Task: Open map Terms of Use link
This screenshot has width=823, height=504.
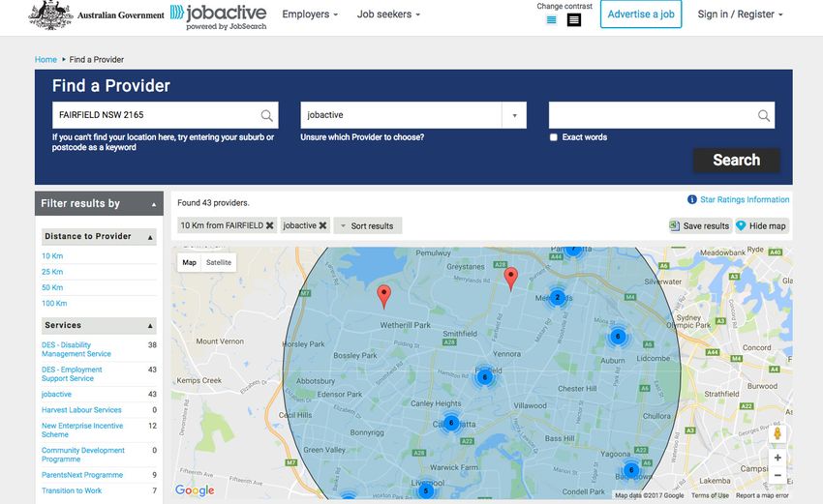Action: 710,495
